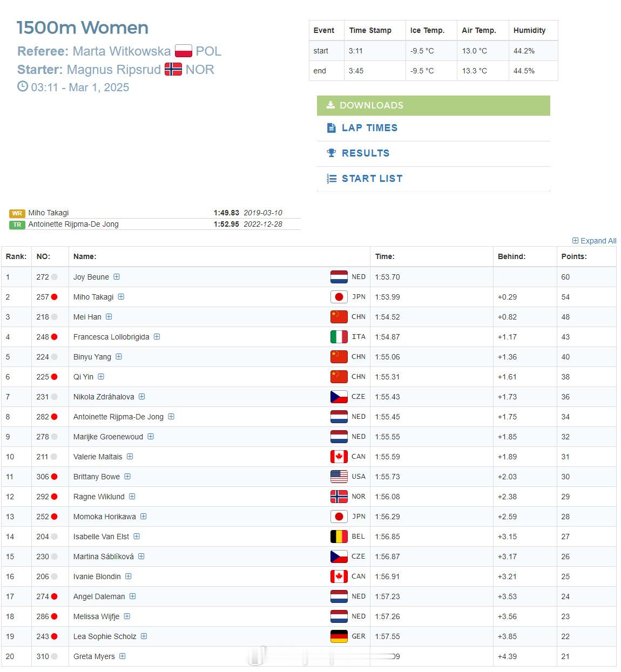
Task: Click the TR track record badge
Action: click(x=17, y=225)
